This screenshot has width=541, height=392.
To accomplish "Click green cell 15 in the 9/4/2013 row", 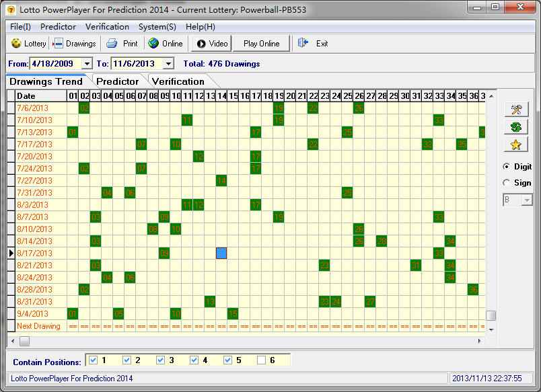I will pyautogui.click(x=233, y=314).
